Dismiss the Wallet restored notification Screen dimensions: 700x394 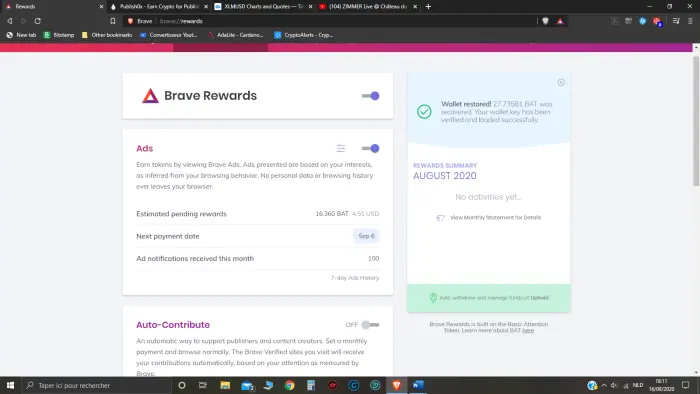click(x=561, y=82)
